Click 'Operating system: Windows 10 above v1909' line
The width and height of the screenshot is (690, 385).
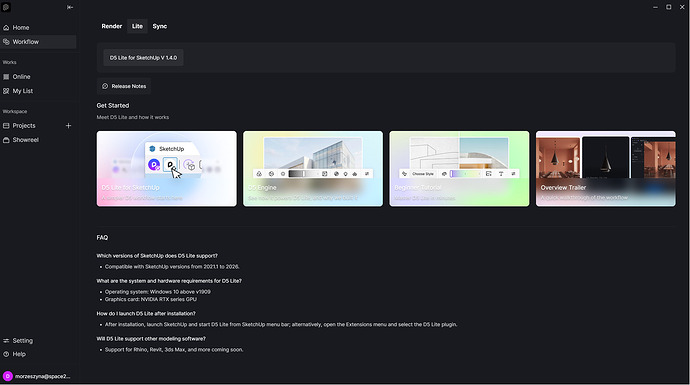click(158, 292)
